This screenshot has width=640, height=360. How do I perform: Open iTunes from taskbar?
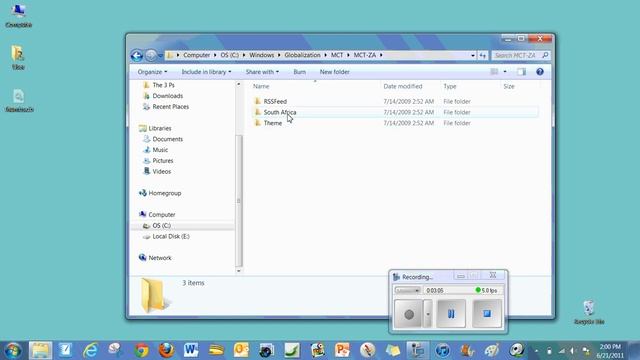[x=442, y=350]
